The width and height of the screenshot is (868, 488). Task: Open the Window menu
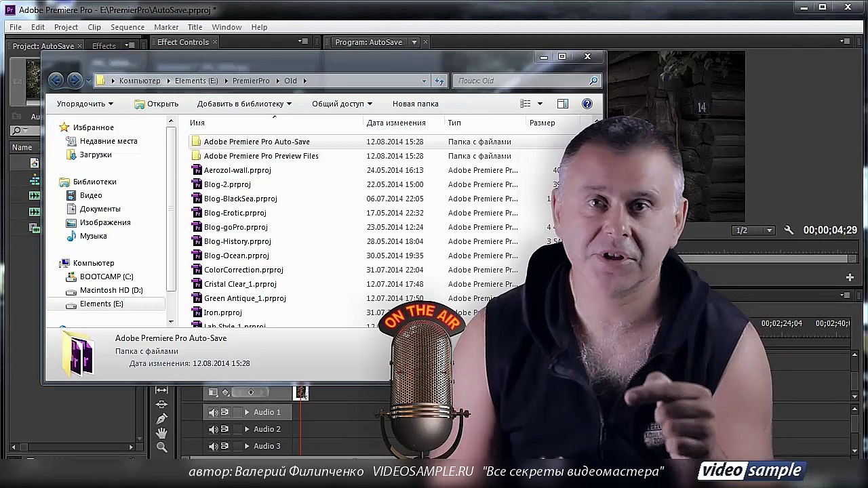pos(226,27)
